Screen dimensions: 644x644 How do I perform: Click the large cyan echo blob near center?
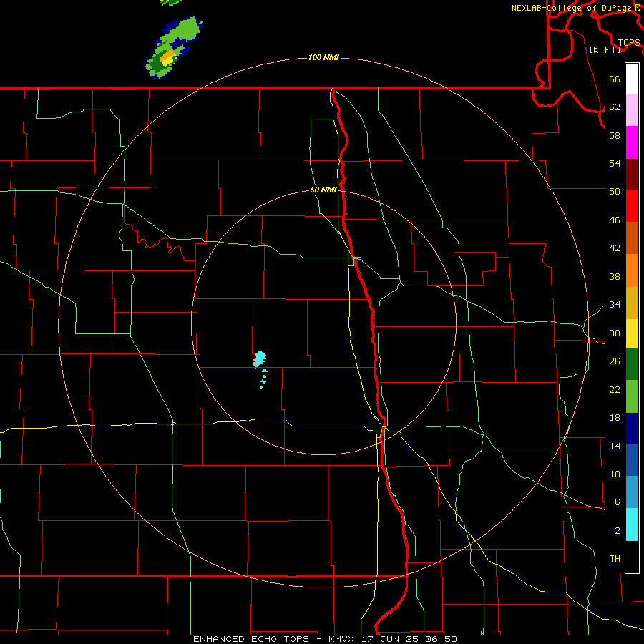point(260,358)
